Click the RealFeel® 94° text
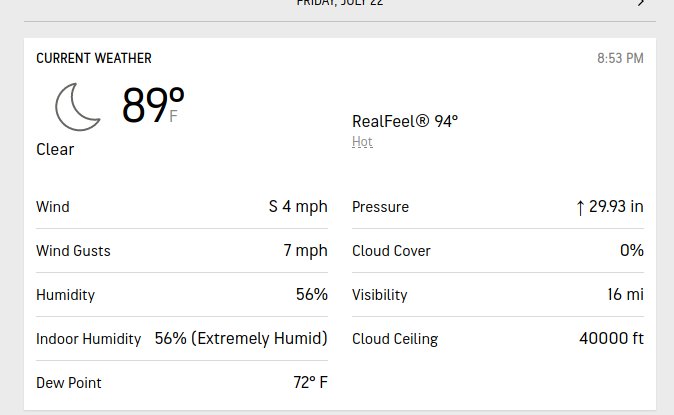The height and width of the screenshot is (415, 674). coord(405,121)
